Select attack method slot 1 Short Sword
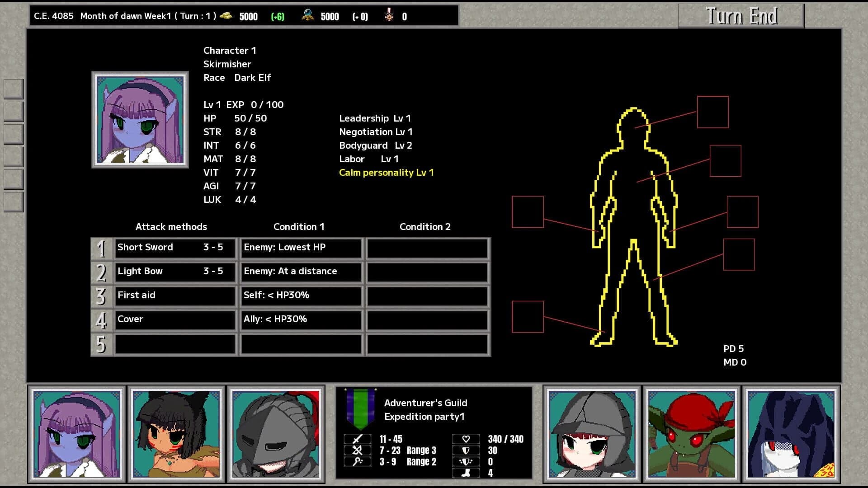This screenshot has height=488, width=868. (x=175, y=248)
